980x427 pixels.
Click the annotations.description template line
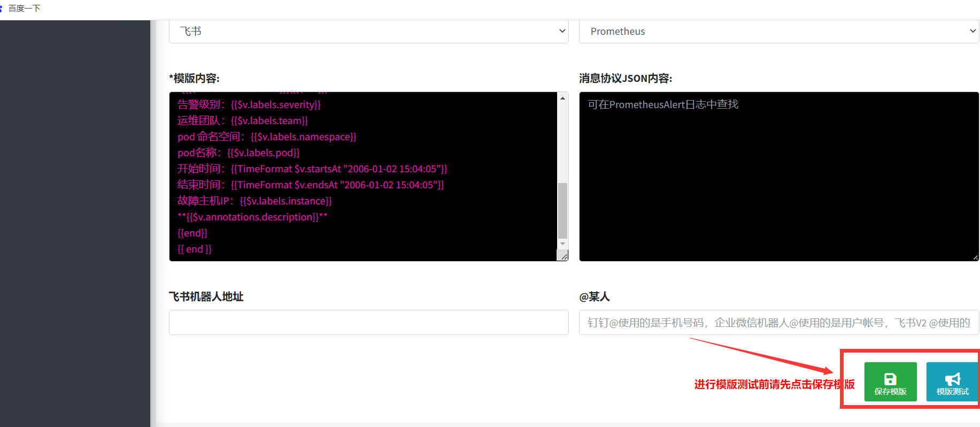[x=252, y=217]
